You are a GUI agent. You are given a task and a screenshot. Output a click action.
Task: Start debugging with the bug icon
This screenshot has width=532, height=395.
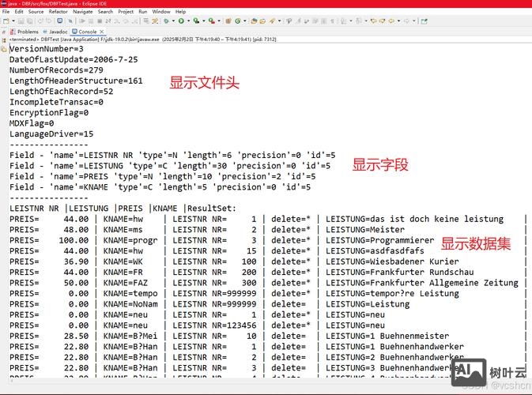click(x=166, y=21)
